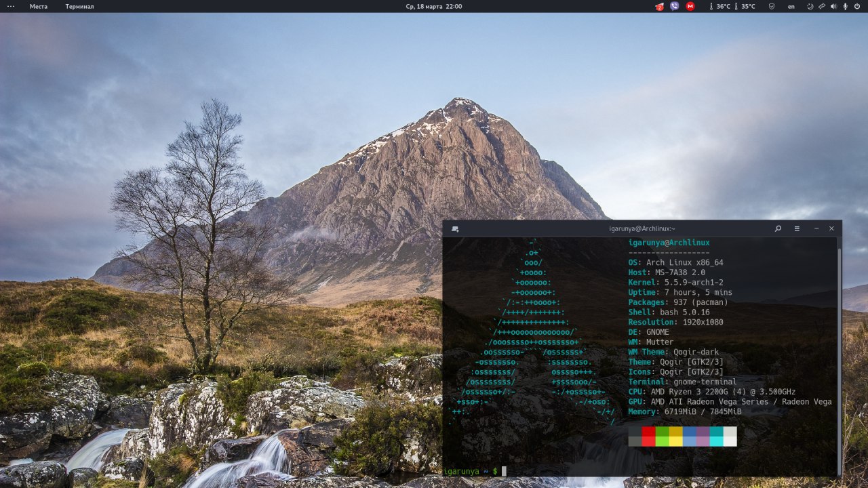Image resolution: width=868 pixels, height=488 pixels.
Task: Click the microphone status icon
Action: 845,6
